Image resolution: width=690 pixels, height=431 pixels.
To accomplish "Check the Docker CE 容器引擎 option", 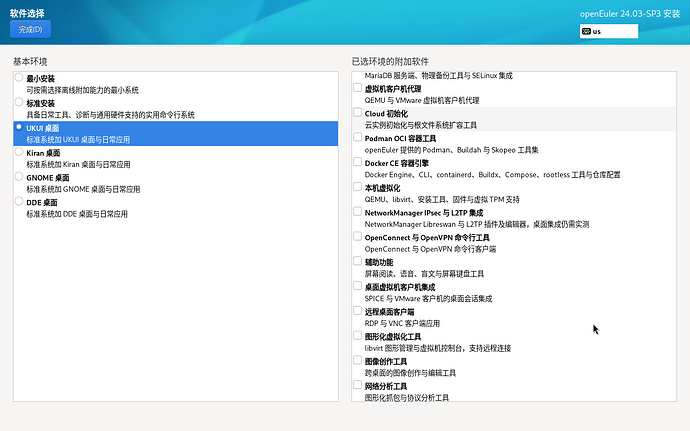I will click(357, 162).
